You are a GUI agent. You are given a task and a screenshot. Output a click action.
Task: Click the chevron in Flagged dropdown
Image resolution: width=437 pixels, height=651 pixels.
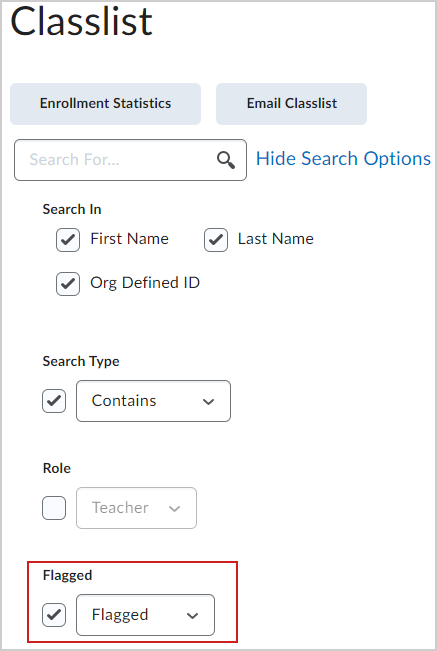(x=192, y=616)
